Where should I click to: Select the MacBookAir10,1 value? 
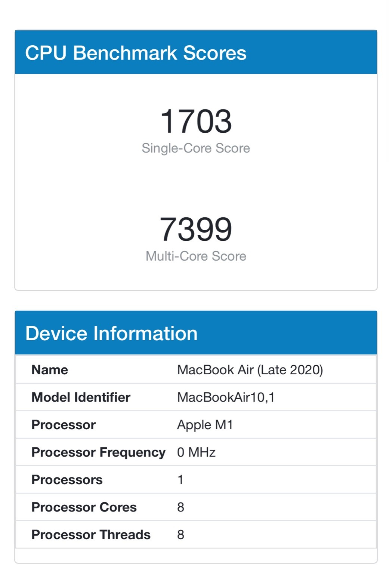pyautogui.click(x=226, y=397)
